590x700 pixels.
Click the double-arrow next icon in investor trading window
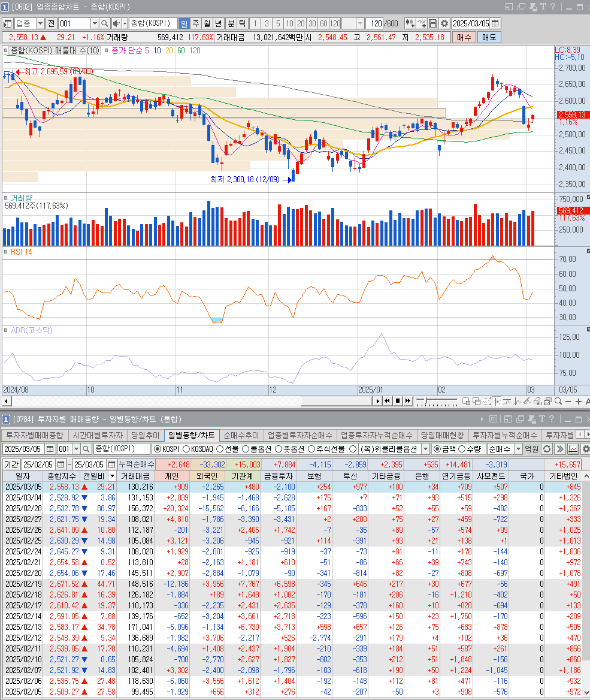[560, 449]
